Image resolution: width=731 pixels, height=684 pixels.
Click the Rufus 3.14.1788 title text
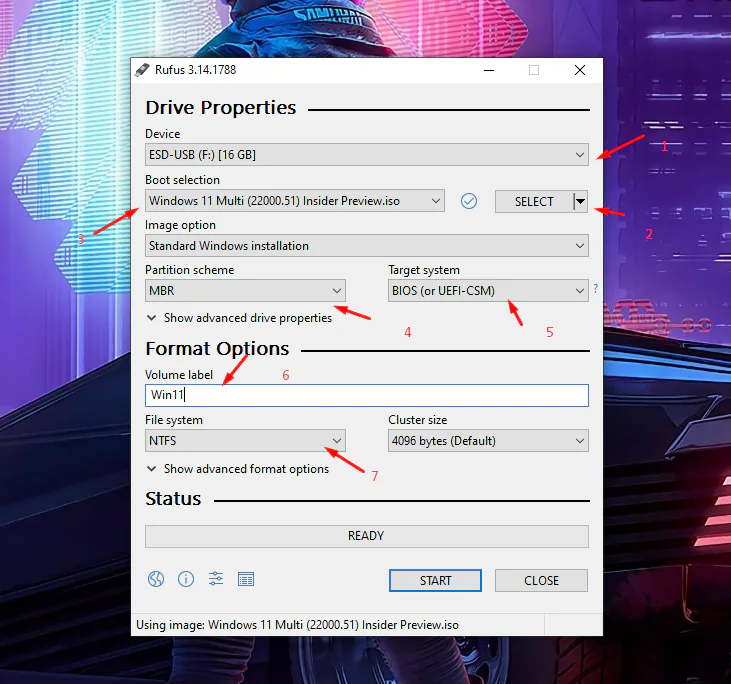(195, 70)
